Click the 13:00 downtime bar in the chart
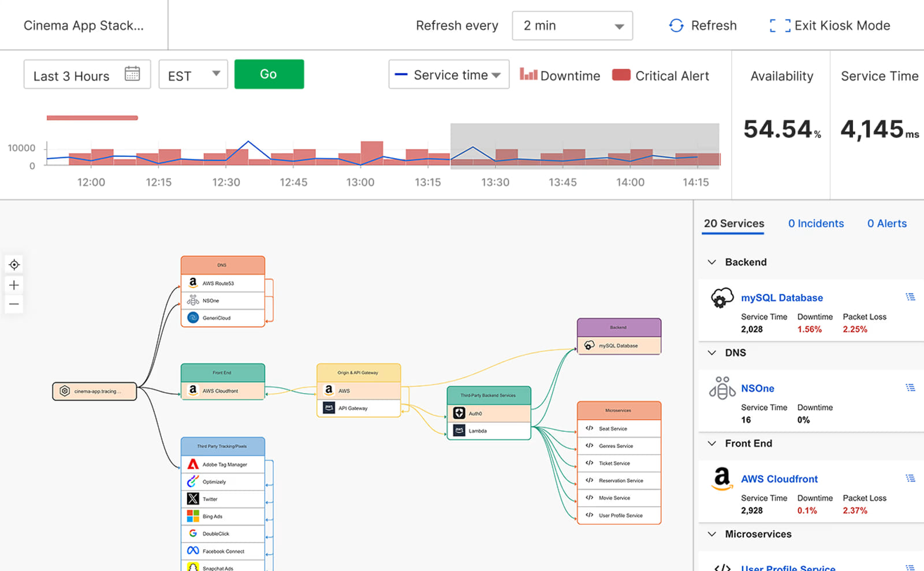Image resolution: width=924 pixels, height=571 pixels. (372, 153)
